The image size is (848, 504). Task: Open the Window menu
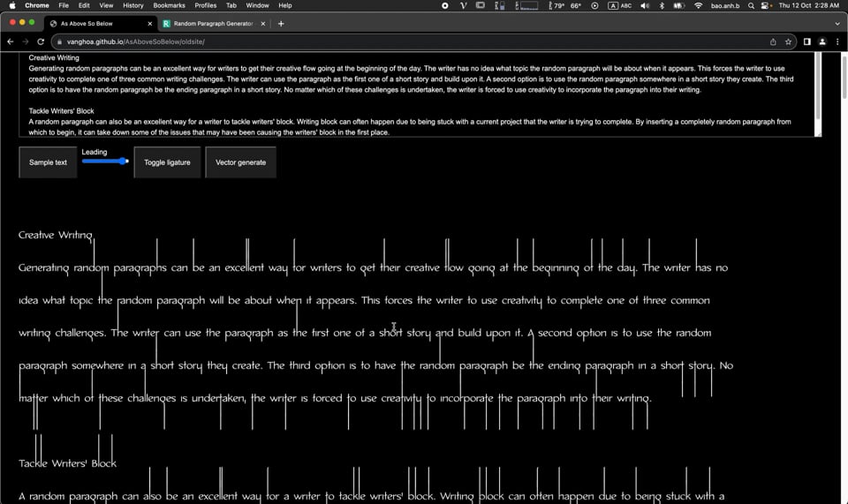257,5
